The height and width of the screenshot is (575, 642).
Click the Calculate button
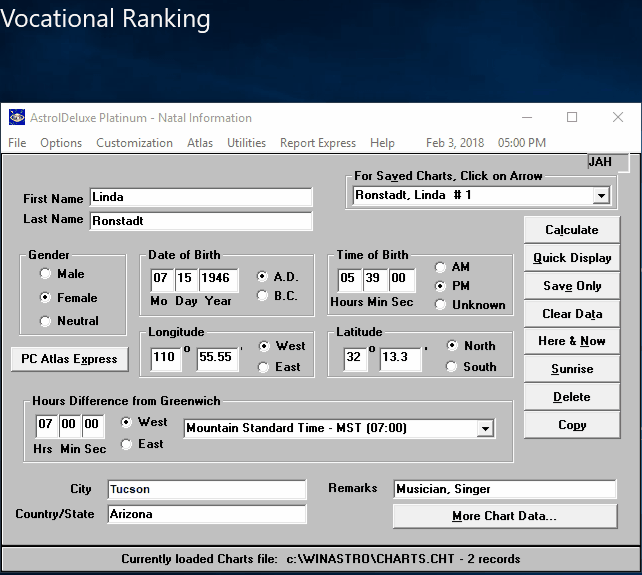pos(572,230)
